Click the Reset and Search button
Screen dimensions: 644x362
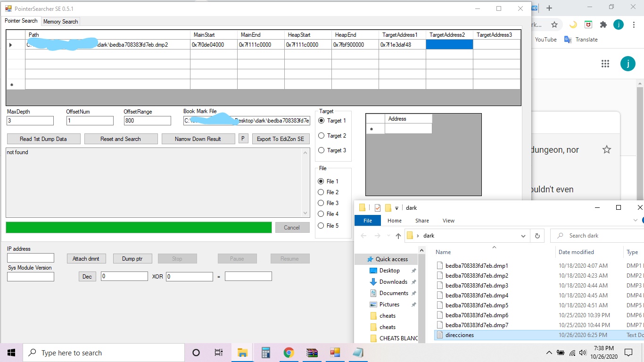click(120, 139)
